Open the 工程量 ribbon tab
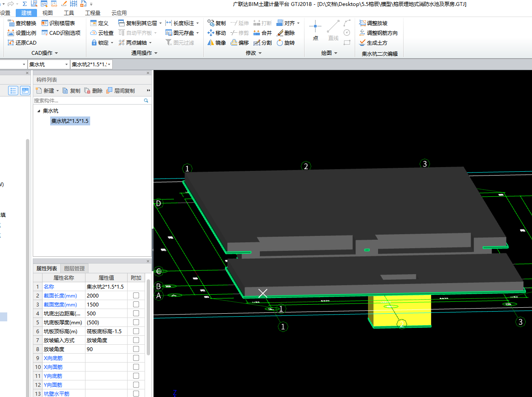The height and width of the screenshot is (397, 532). (x=93, y=13)
